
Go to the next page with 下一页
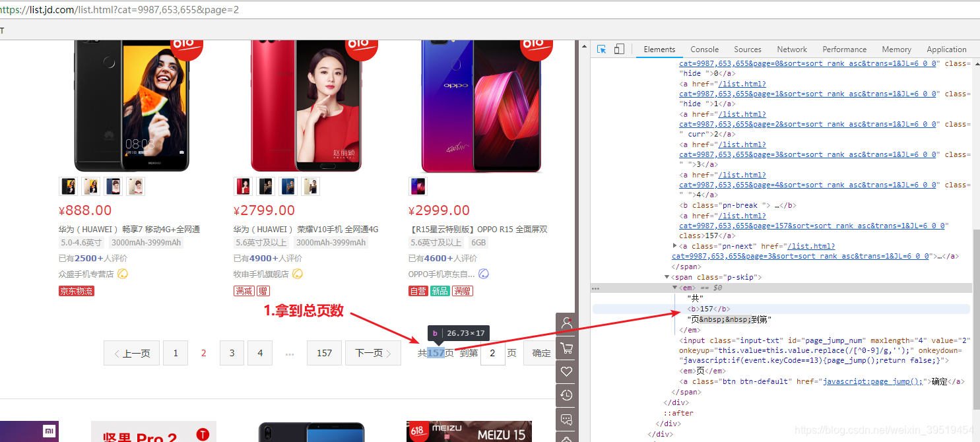pyautogui.click(x=373, y=353)
